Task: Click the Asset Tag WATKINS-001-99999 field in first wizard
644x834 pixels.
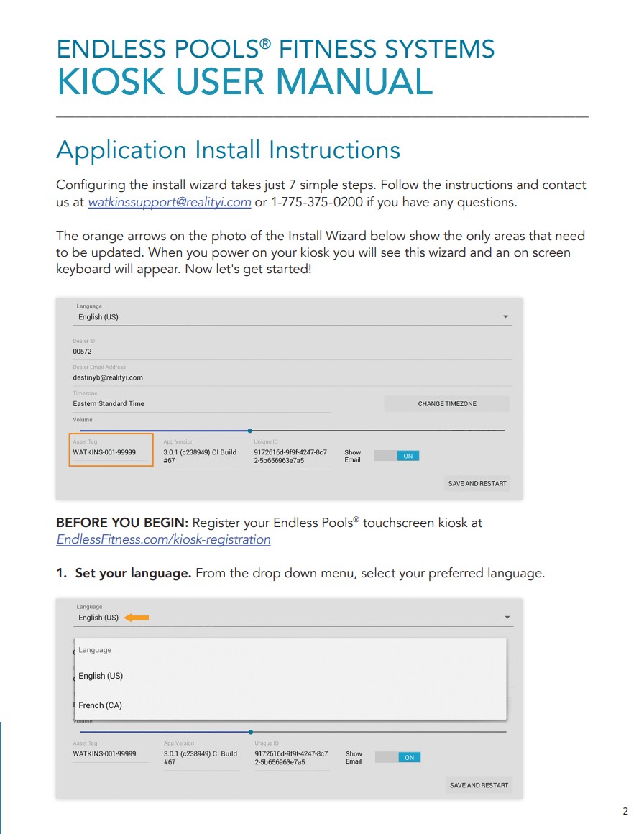Action: [111, 452]
